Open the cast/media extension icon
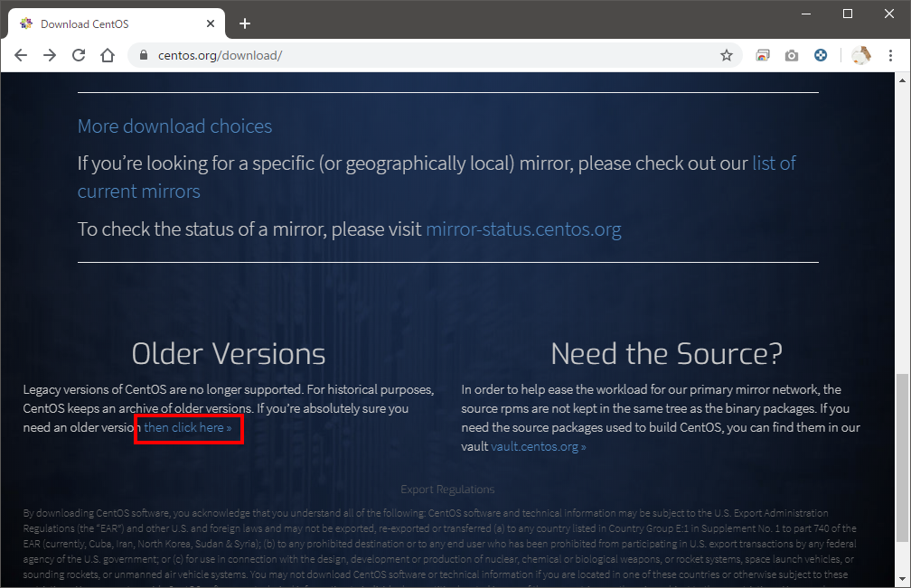 (762, 55)
